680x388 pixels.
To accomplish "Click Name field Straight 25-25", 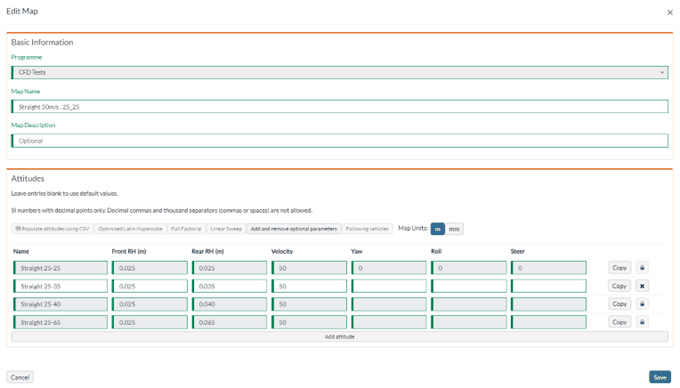I will click(x=60, y=268).
